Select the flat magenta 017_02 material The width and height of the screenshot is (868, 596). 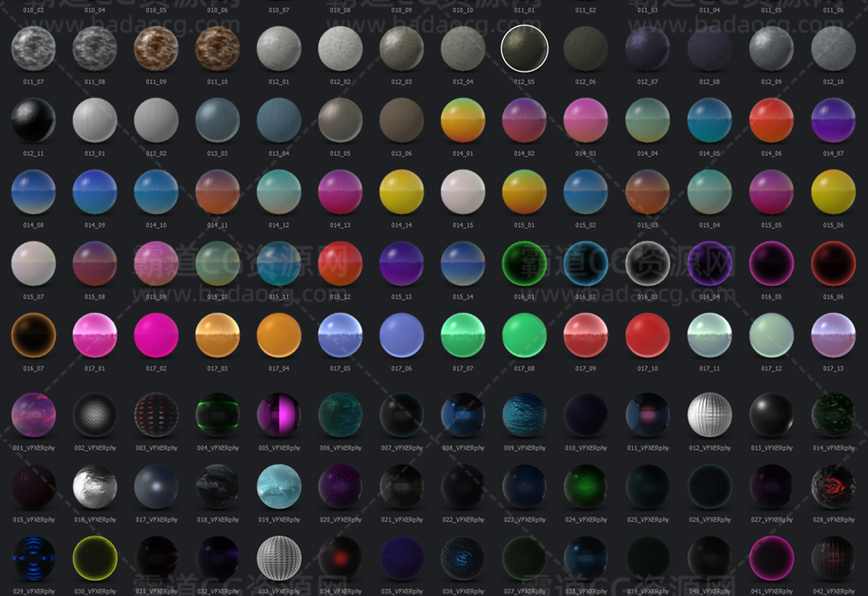(x=156, y=335)
